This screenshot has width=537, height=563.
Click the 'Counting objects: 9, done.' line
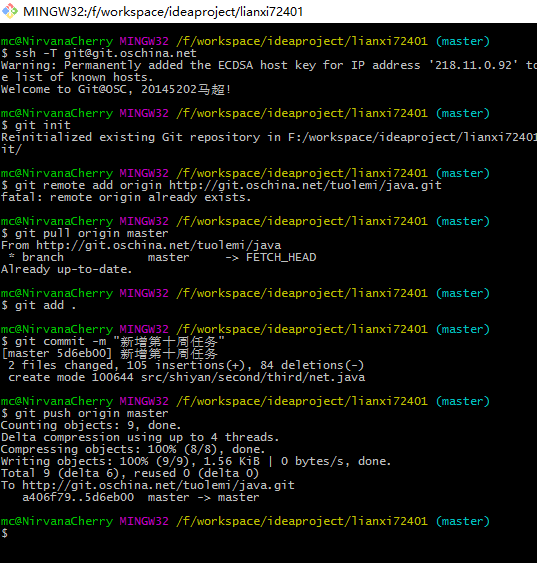click(91, 425)
